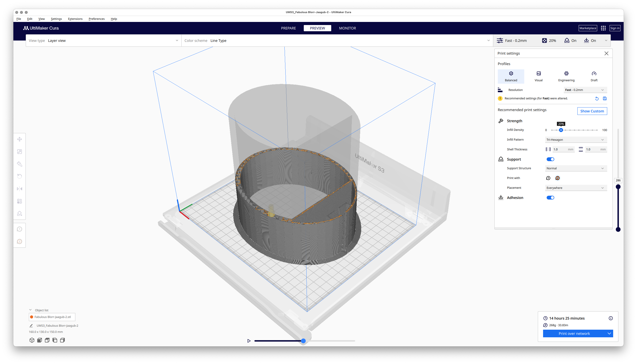Disable the Adhesion toggle
This screenshot has width=637, height=364.
pyautogui.click(x=550, y=198)
